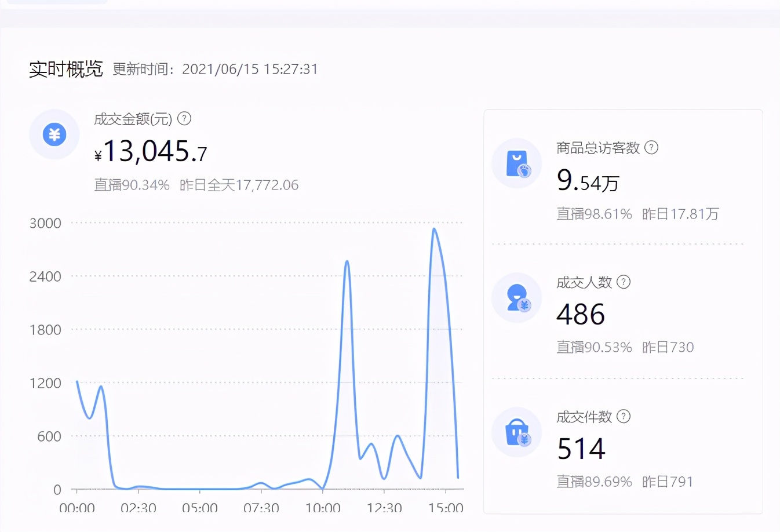Click the customer icon next to 成交人数
The height and width of the screenshot is (532, 780).
(x=516, y=298)
